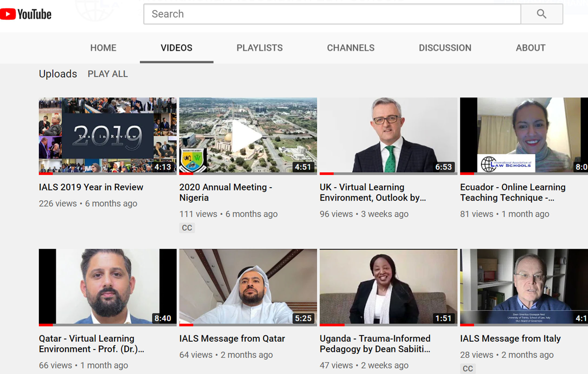Open the Ecuador Online Learning thumbnail

tap(524, 136)
